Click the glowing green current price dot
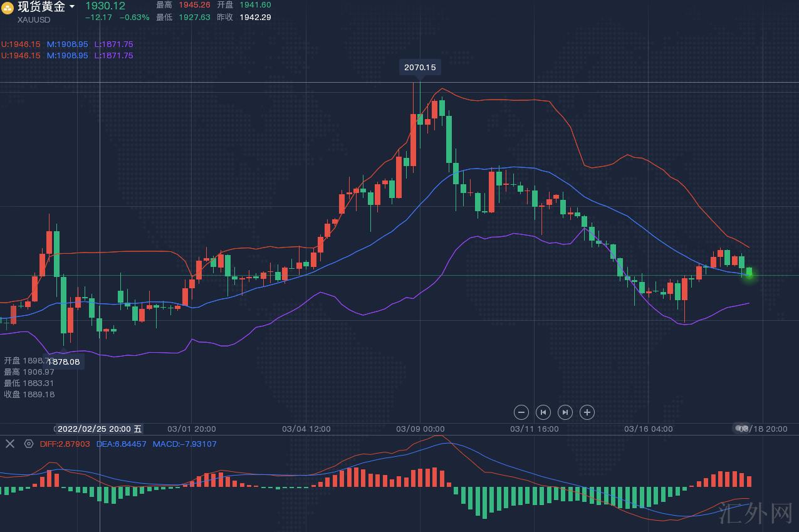The height and width of the screenshot is (532, 799). (x=749, y=274)
